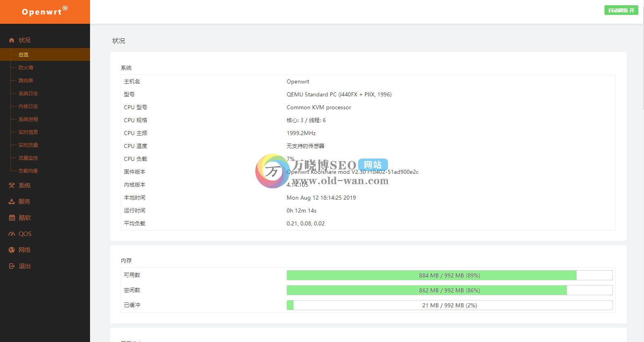644x342 pixels.
Task: Click QEMU Standard PC model value
Action: [339, 94]
